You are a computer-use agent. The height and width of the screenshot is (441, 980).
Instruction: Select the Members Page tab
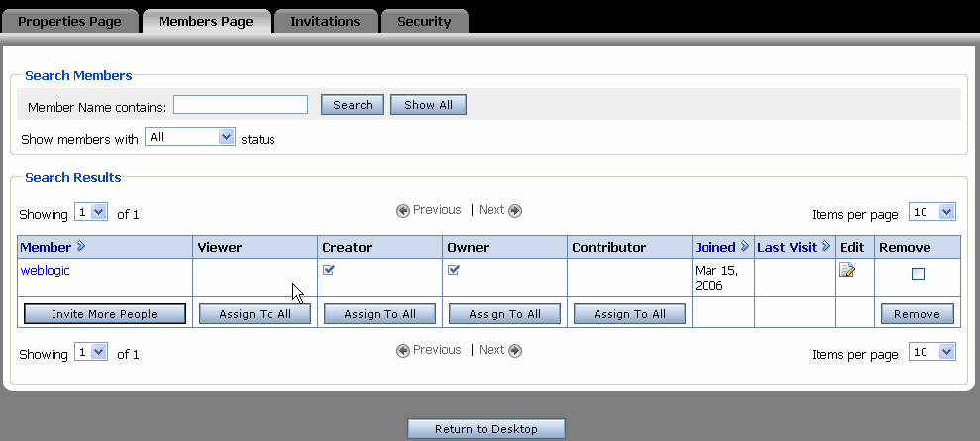206,21
